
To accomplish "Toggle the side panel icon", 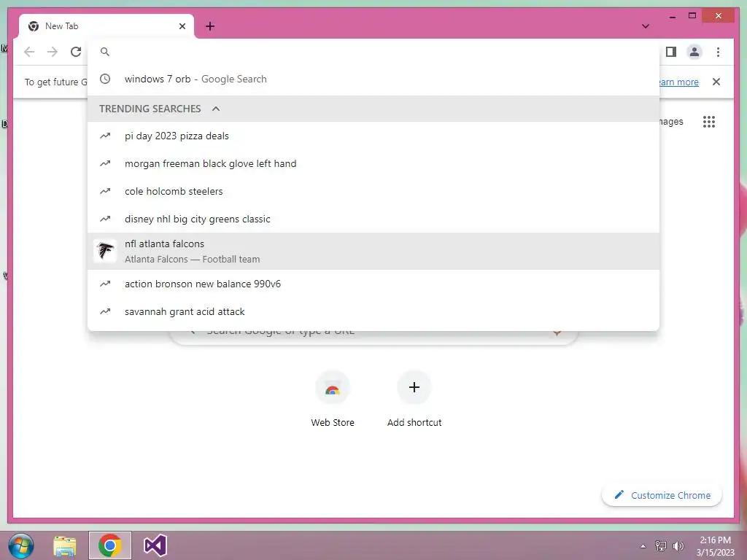I will click(671, 52).
